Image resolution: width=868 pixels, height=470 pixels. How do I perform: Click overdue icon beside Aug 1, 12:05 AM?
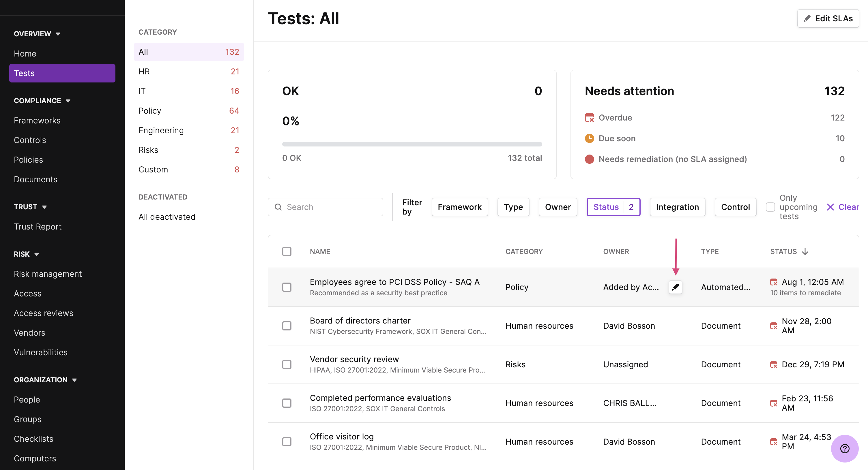coord(774,282)
